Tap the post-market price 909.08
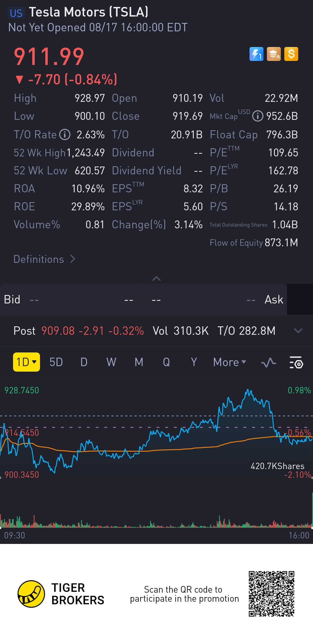 [x=58, y=331]
